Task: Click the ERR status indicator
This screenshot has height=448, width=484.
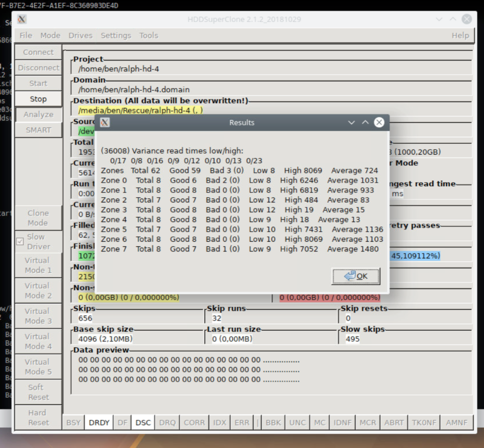Action: point(242,422)
